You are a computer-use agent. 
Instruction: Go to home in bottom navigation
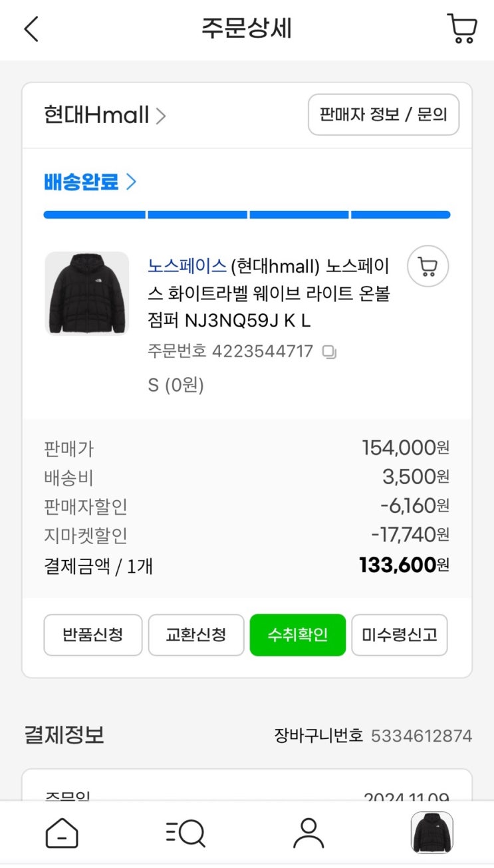click(x=62, y=833)
